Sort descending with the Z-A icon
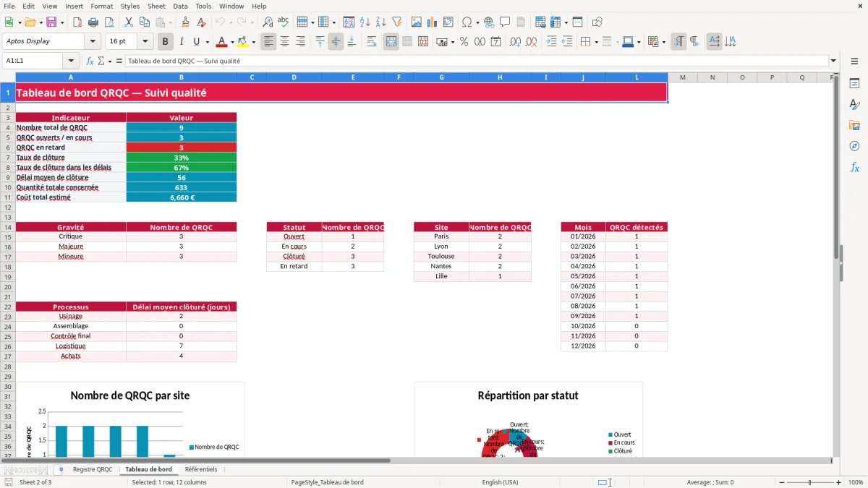The width and height of the screenshot is (868, 488). tap(380, 22)
